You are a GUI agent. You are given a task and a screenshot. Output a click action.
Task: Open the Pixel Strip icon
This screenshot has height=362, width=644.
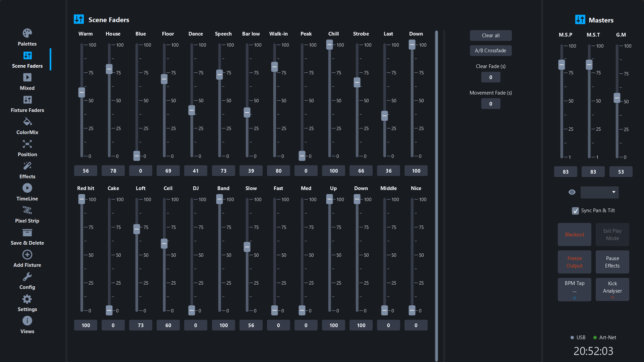pyautogui.click(x=27, y=210)
